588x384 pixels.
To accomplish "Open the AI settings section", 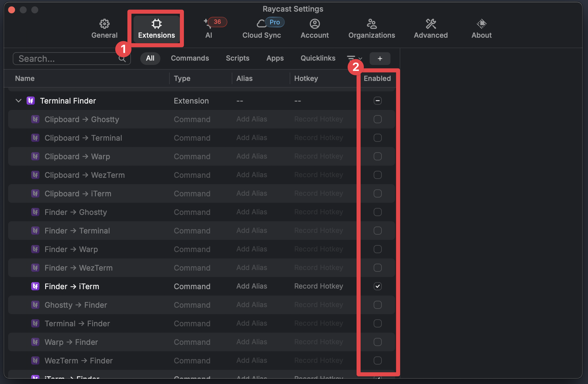I will click(x=209, y=28).
